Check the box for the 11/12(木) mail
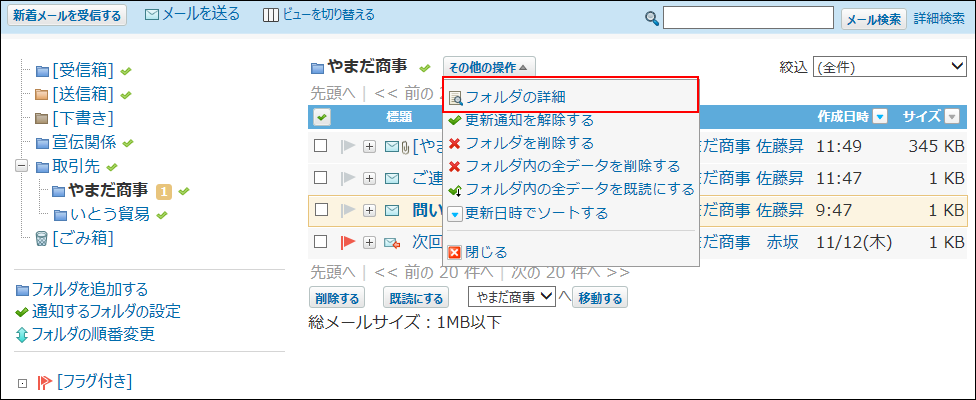The width and height of the screenshot is (976, 400). coord(321,242)
